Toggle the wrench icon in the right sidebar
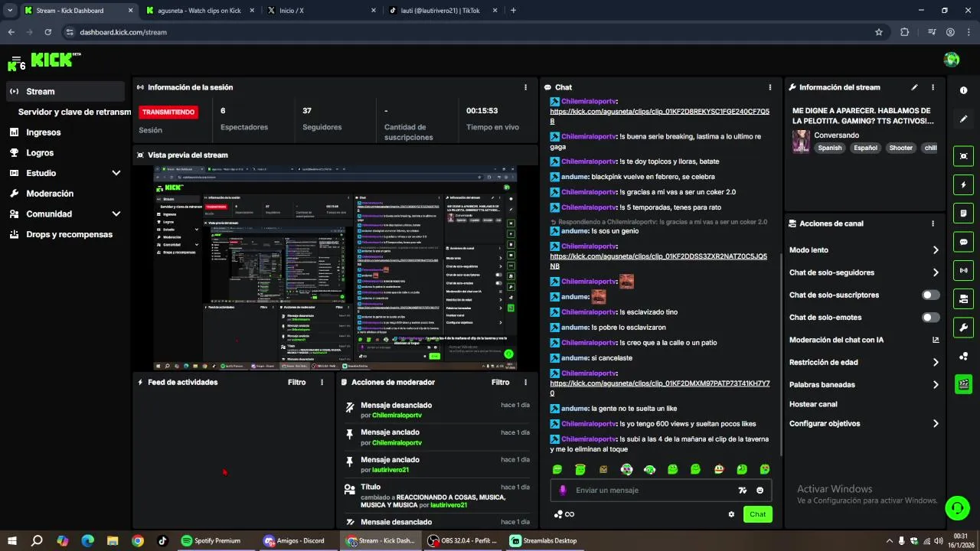The image size is (980, 551). point(963,328)
